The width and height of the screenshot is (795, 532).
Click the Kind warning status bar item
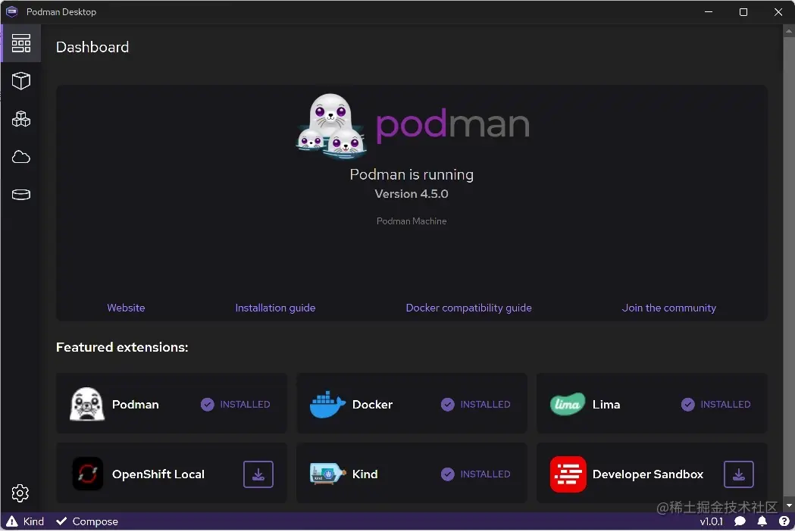[x=25, y=522]
